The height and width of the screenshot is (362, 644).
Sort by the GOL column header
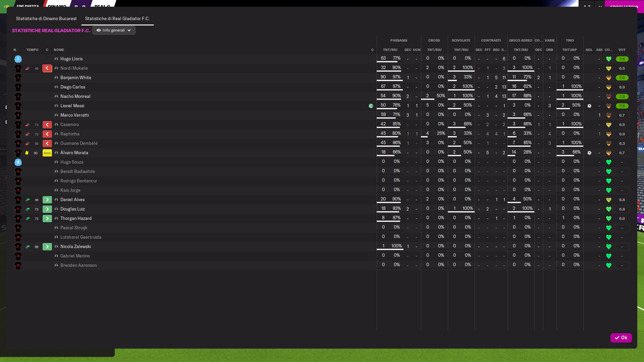(x=589, y=50)
